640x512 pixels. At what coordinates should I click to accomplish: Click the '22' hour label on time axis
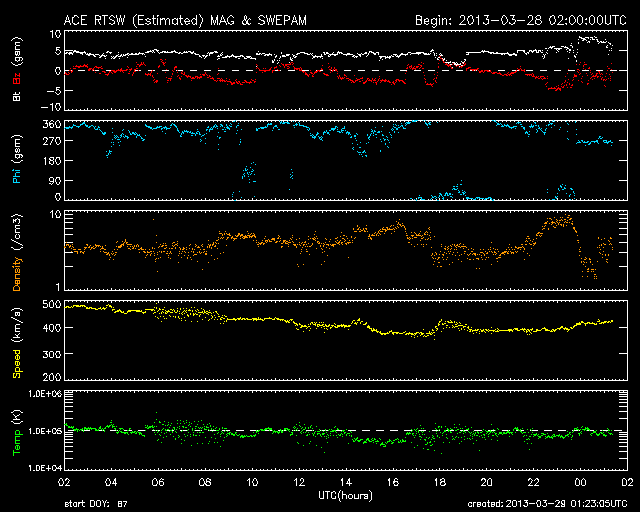533,483
